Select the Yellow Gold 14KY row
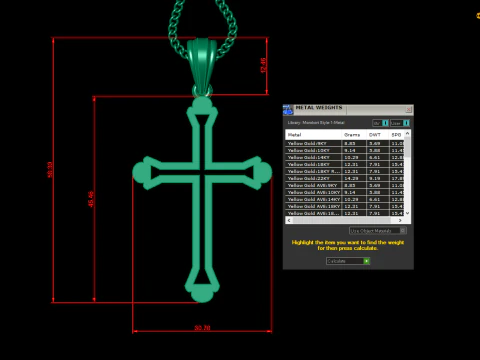480x360 pixels. coord(345,157)
